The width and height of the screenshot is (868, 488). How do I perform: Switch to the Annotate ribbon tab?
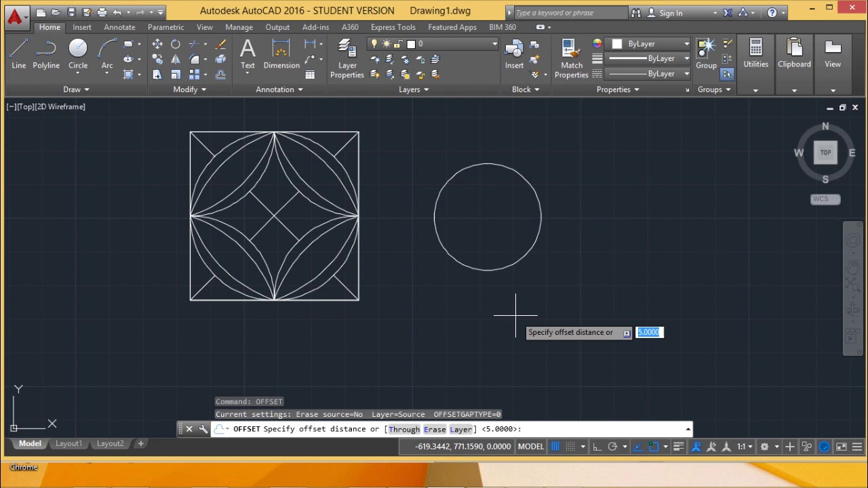119,27
